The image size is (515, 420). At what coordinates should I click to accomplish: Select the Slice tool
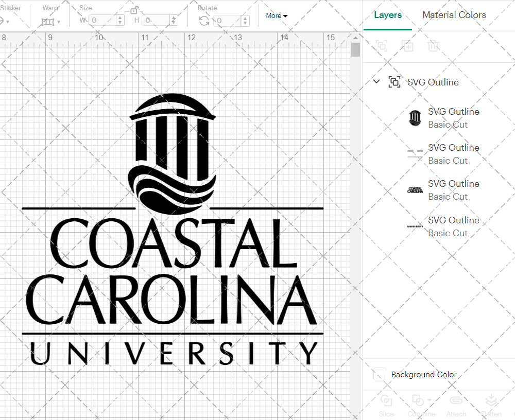click(x=386, y=406)
